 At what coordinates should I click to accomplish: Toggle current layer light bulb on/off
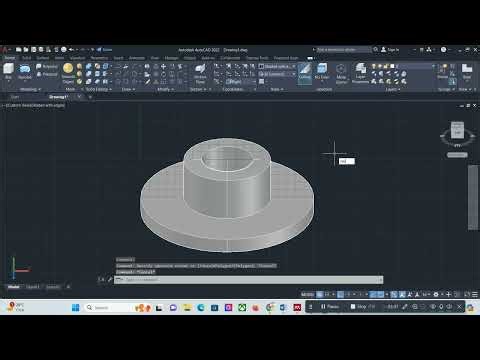(x=374, y=66)
